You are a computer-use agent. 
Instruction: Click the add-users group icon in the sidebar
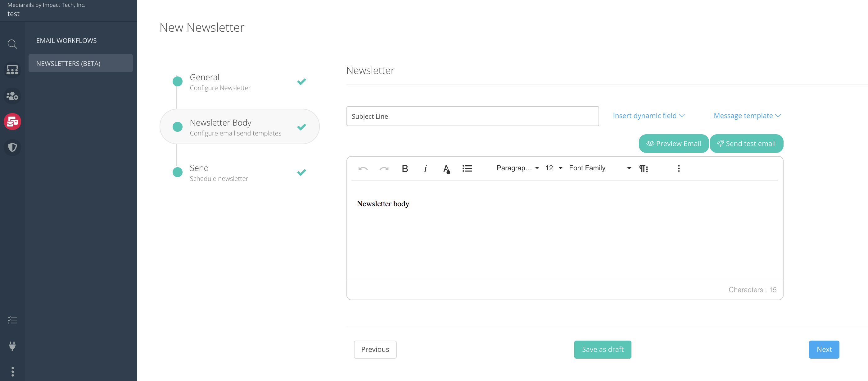pos(12,96)
